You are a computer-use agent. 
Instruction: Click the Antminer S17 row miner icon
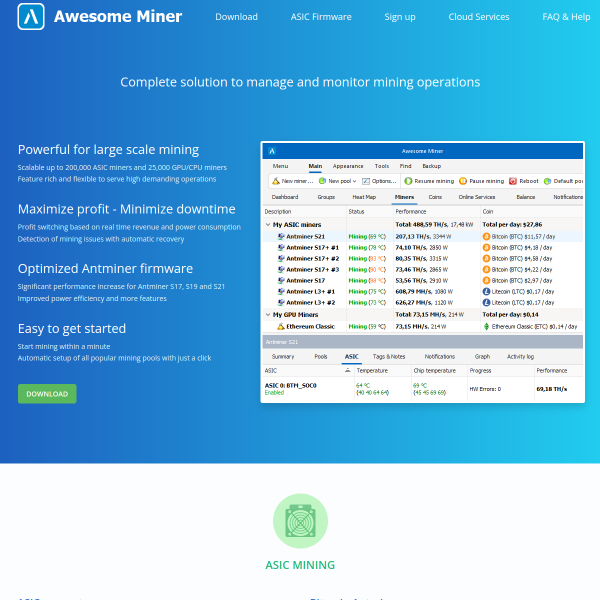[x=281, y=280]
